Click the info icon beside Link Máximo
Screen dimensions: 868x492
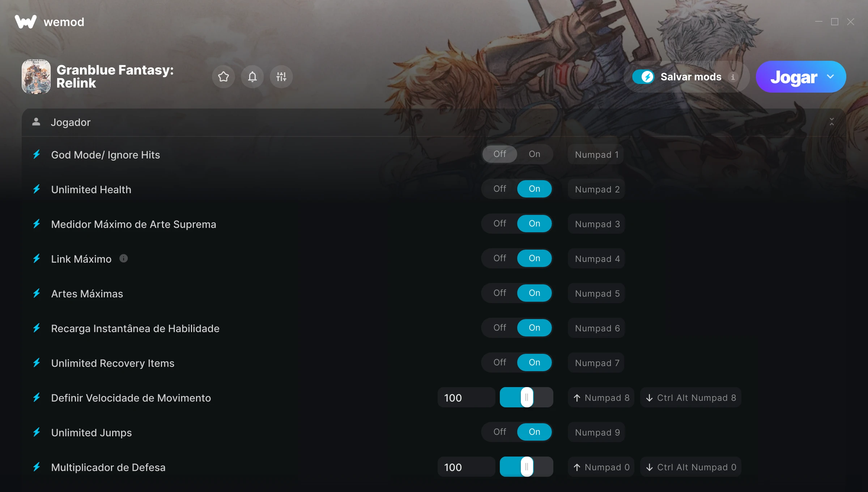(x=124, y=258)
